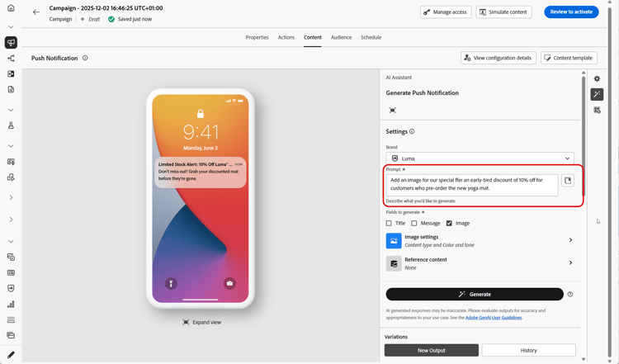The width and height of the screenshot is (619, 364).
Task: Collapse sidebar section chevron just below flask icon
Action: point(11,146)
